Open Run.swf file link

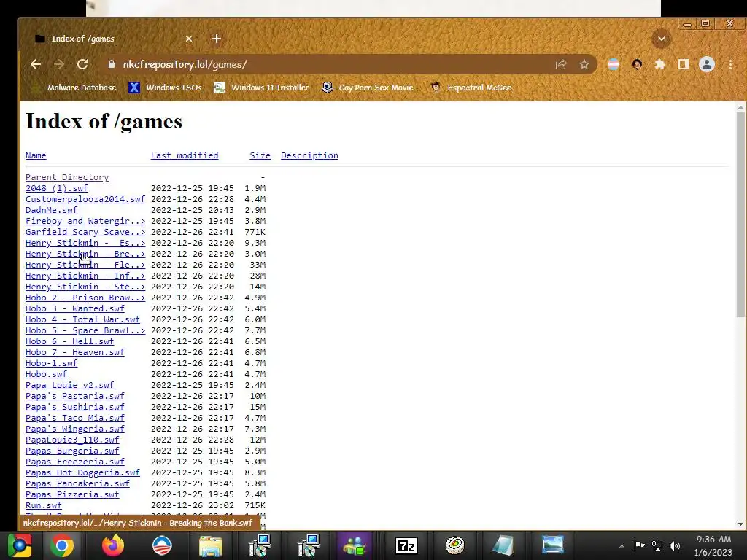(44, 506)
